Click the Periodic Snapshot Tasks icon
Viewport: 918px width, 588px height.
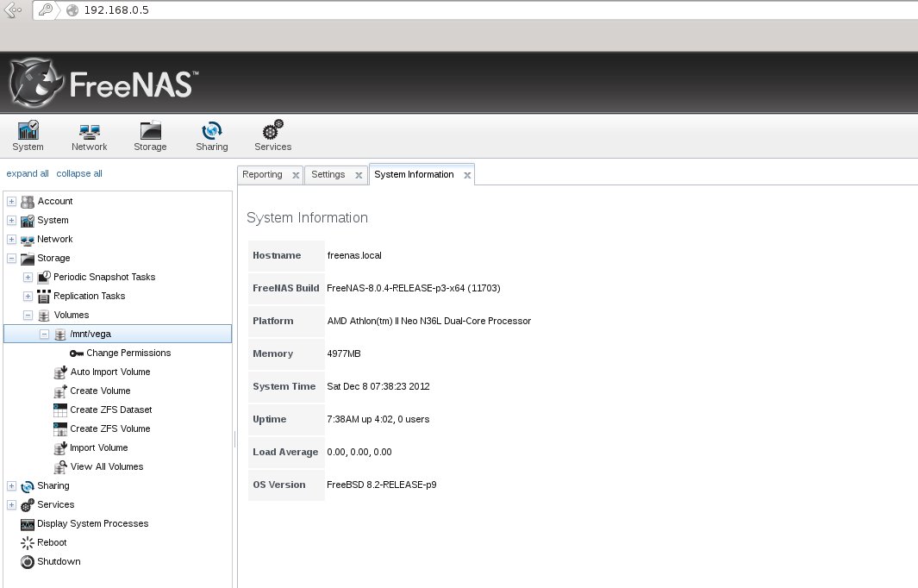click(44, 277)
